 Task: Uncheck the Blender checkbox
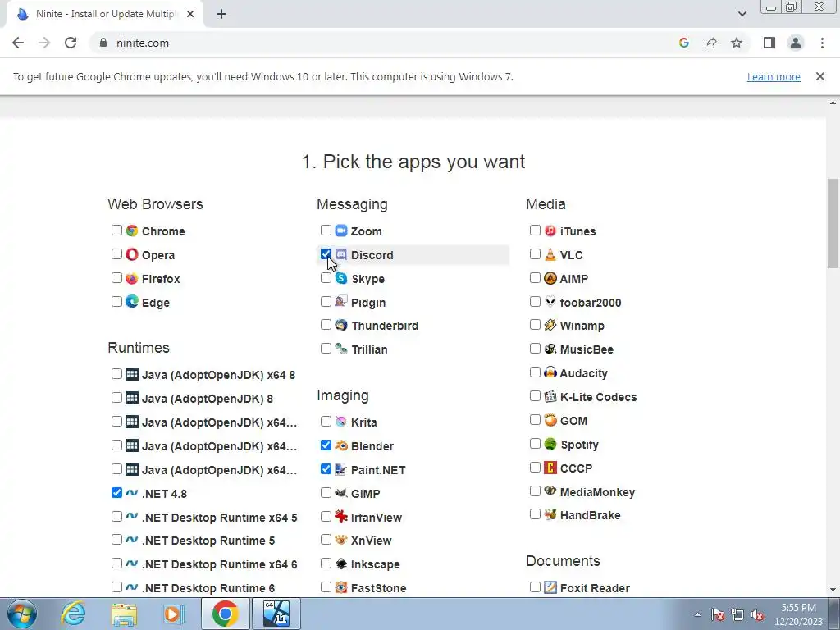pyautogui.click(x=326, y=445)
